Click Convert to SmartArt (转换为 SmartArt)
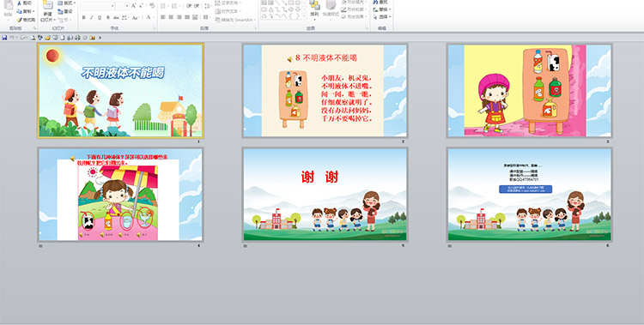This screenshot has width=644, height=325. click(x=236, y=20)
